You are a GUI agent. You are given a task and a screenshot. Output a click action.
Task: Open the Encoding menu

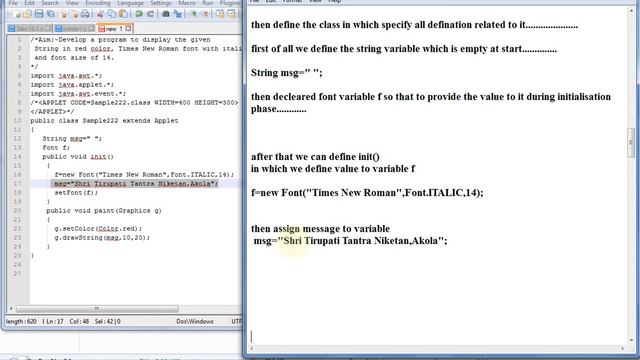[98, 3]
